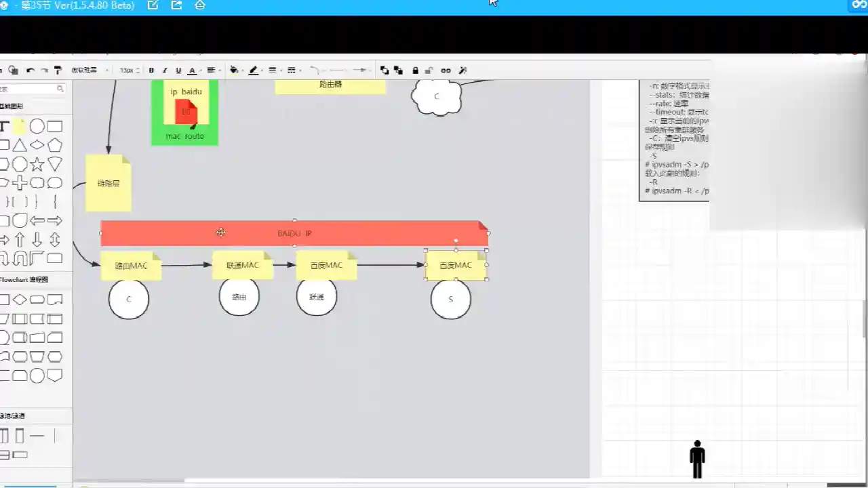Select the circle labeled S

point(451,299)
